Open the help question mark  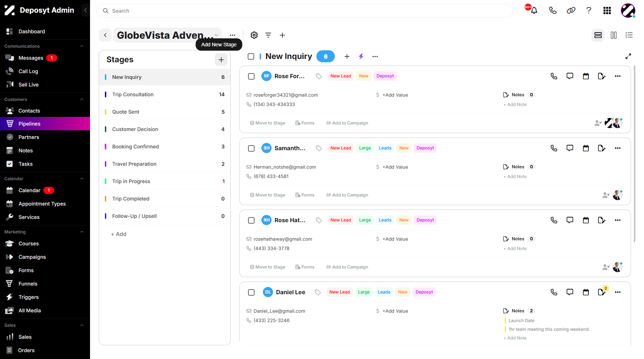pos(589,10)
